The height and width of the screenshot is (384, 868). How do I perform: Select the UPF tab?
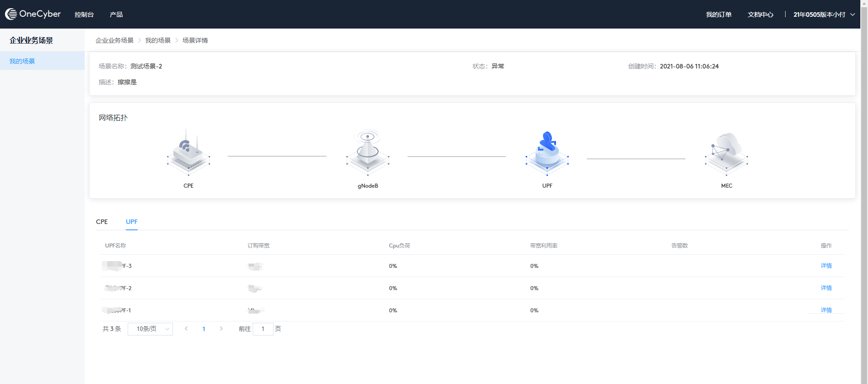click(132, 222)
